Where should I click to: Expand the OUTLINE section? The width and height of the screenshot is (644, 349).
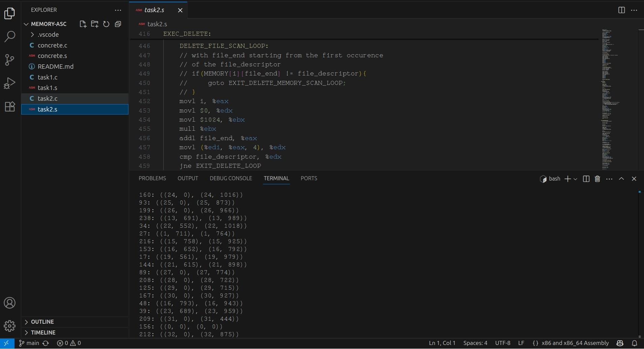click(x=75, y=322)
